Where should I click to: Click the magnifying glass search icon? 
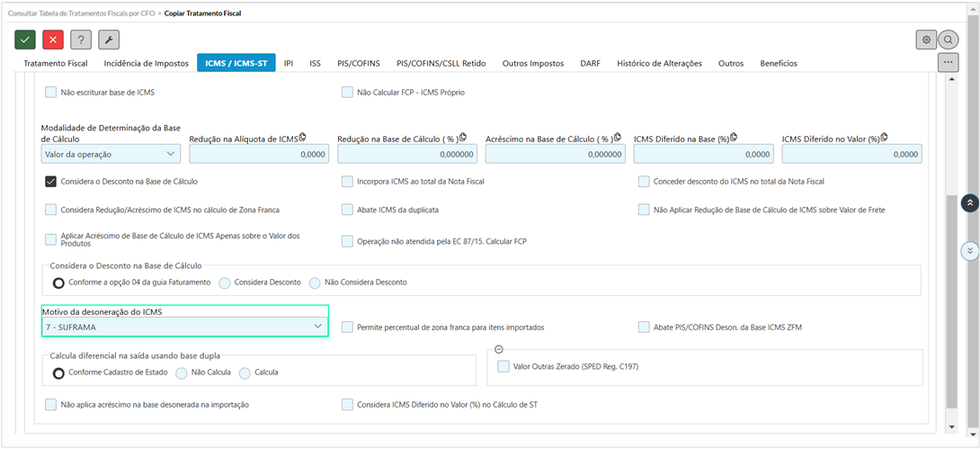[x=948, y=40]
